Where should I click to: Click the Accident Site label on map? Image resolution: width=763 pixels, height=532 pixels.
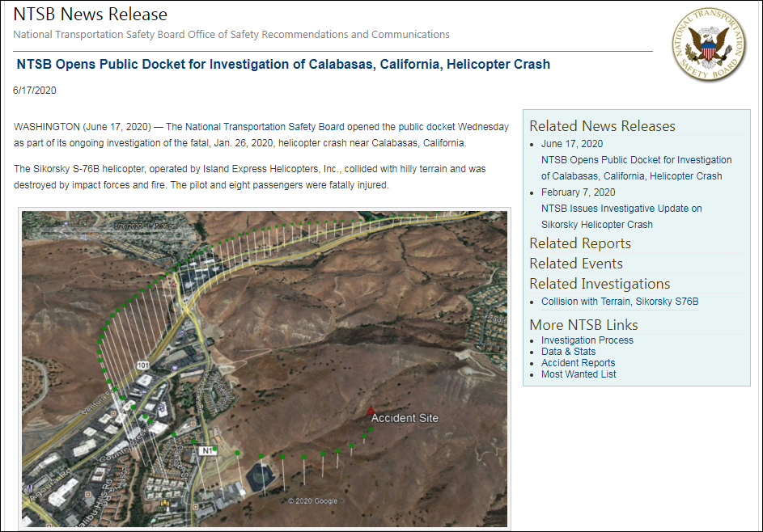tap(405, 418)
